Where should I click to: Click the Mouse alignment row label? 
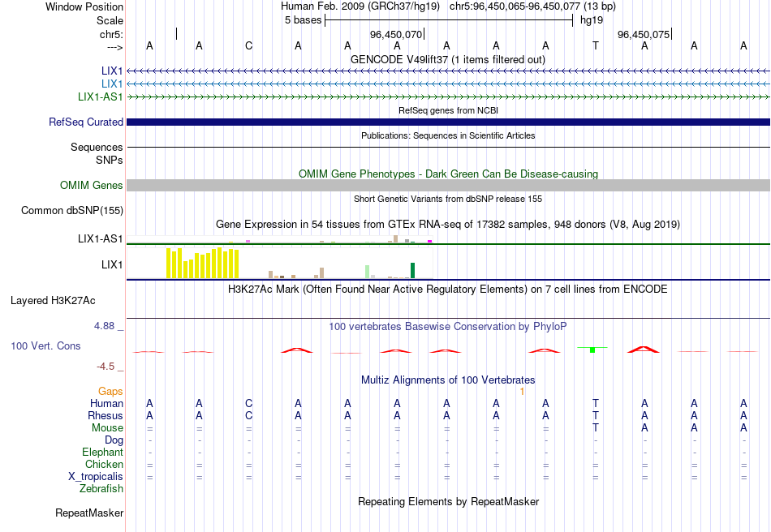(x=107, y=428)
